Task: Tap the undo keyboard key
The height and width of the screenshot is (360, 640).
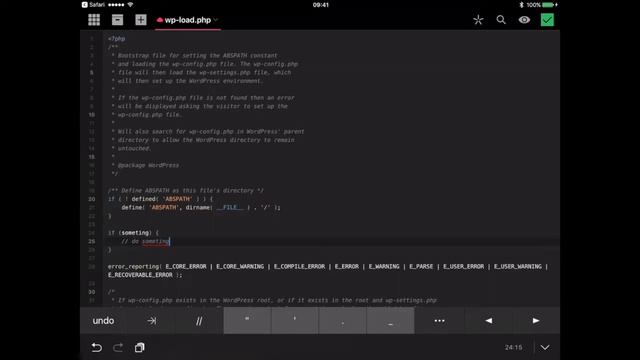Action: 103,321
